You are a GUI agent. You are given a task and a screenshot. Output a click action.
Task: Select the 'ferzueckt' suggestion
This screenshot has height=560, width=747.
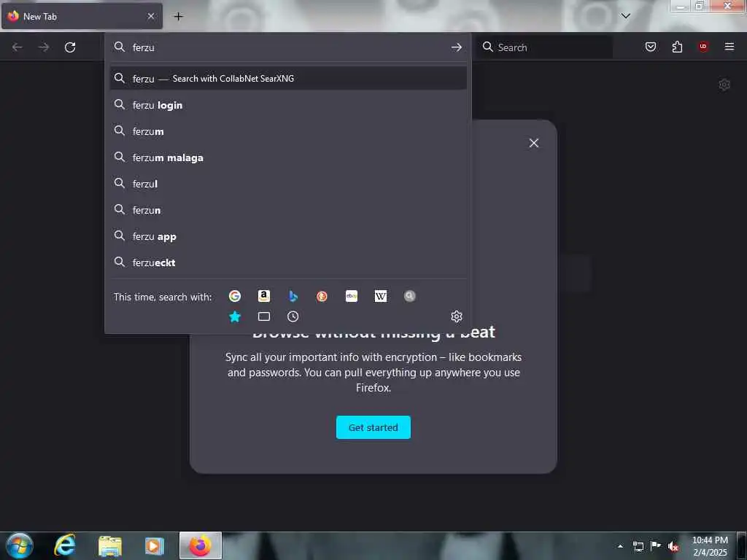(x=288, y=262)
